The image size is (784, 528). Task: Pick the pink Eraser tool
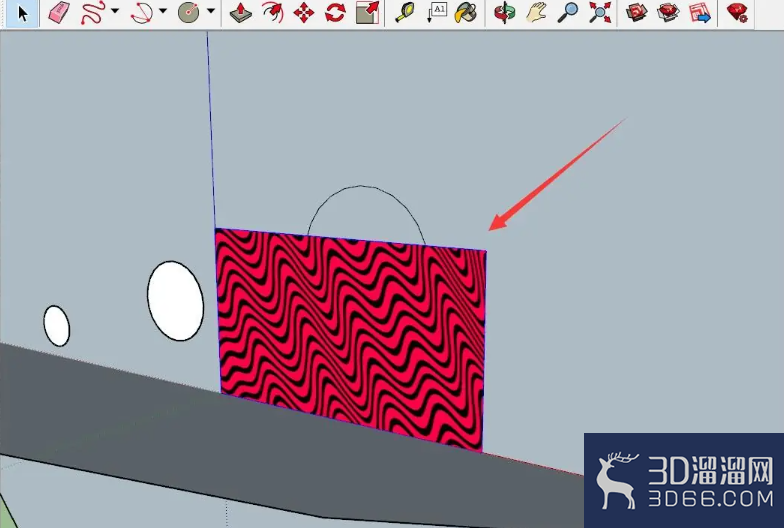pos(60,12)
